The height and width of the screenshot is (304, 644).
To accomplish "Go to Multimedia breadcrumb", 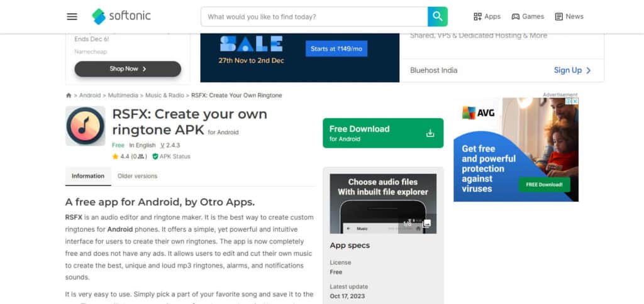I will [x=123, y=95].
